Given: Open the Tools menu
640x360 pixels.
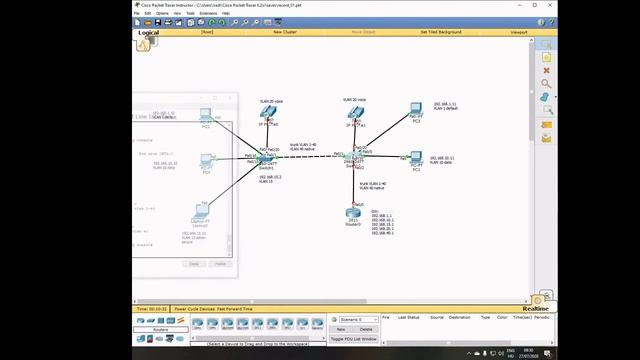Looking at the screenshot, I should tap(191, 13).
